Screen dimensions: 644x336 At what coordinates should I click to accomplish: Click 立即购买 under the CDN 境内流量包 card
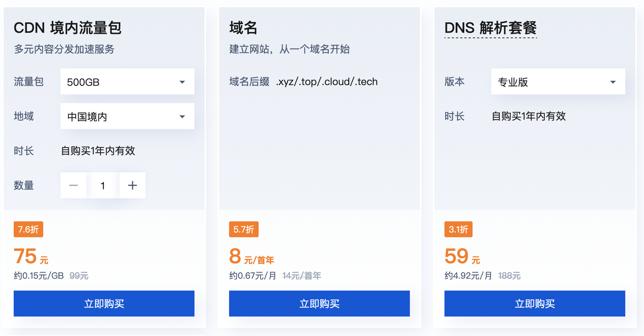pyautogui.click(x=104, y=304)
